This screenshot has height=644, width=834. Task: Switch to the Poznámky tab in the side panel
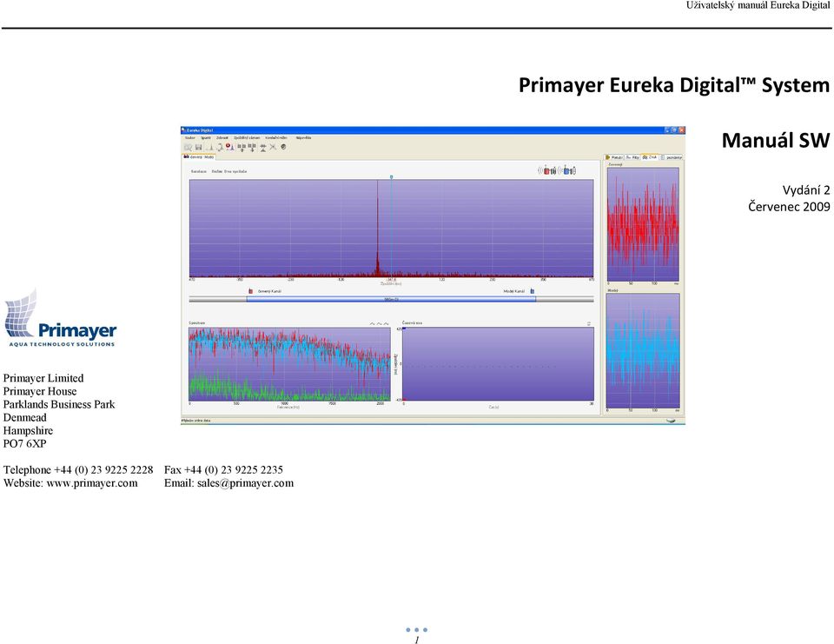coord(672,157)
